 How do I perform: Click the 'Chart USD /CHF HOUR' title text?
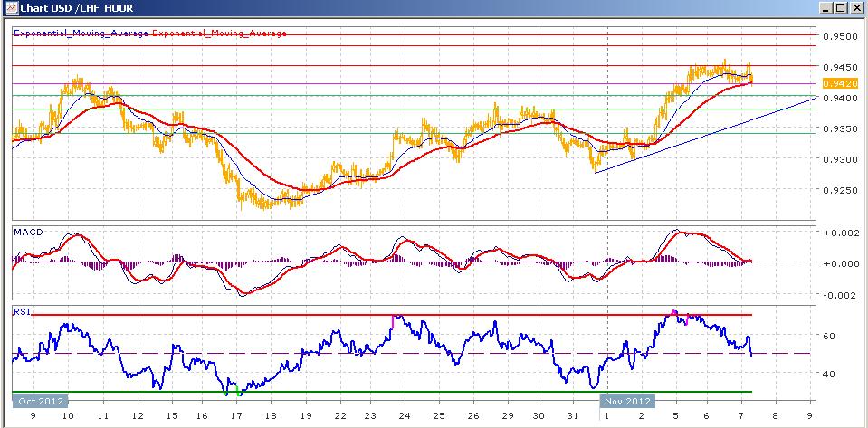coord(76,8)
